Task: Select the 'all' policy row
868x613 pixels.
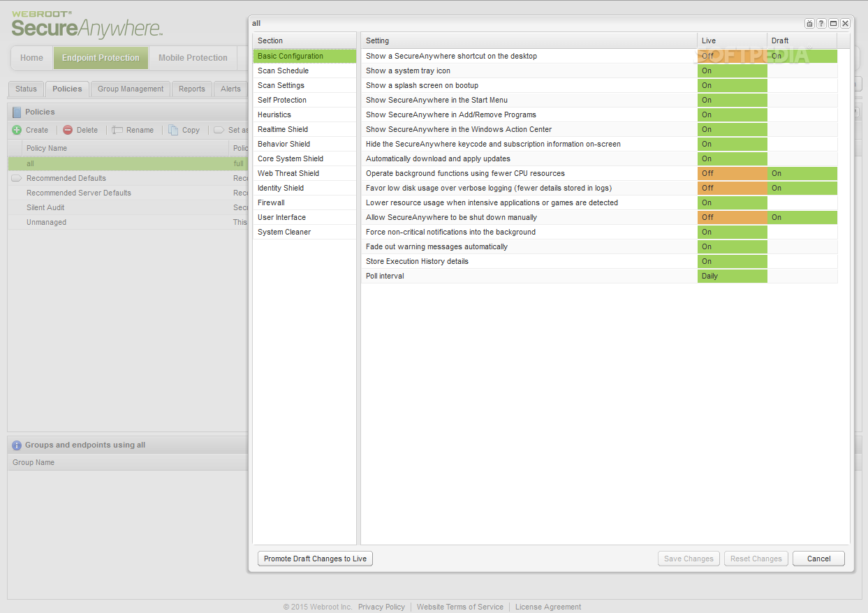Action: click(x=128, y=163)
